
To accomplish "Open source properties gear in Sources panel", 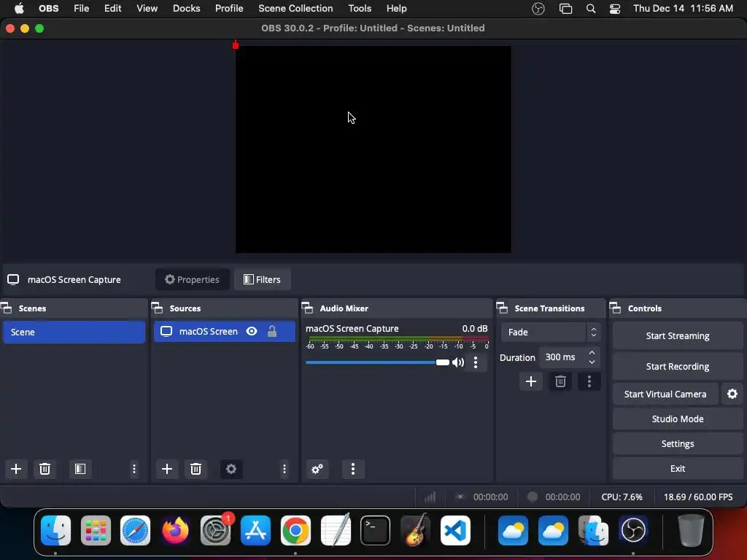I will pyautogui.click(x=231, y=469).
